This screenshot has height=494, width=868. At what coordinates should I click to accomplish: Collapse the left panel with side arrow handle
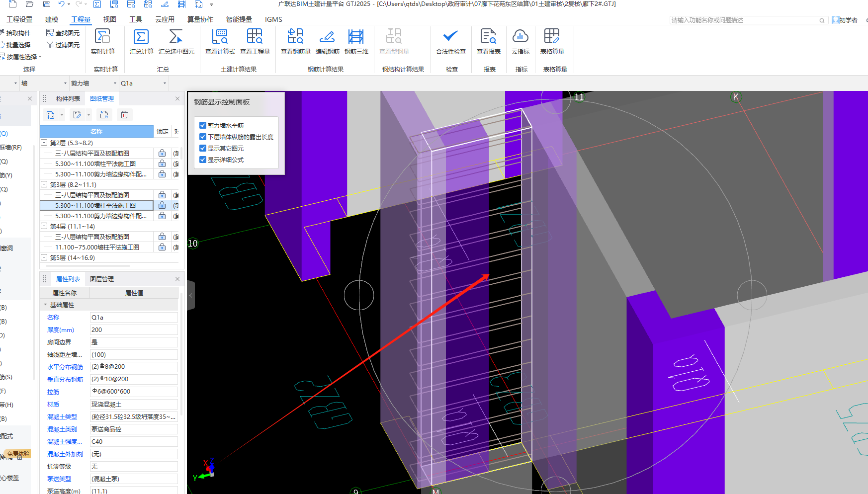click(190, 295)
